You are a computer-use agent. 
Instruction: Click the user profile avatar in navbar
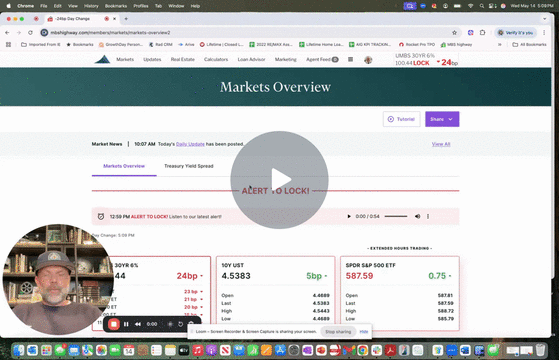point(368,60)
